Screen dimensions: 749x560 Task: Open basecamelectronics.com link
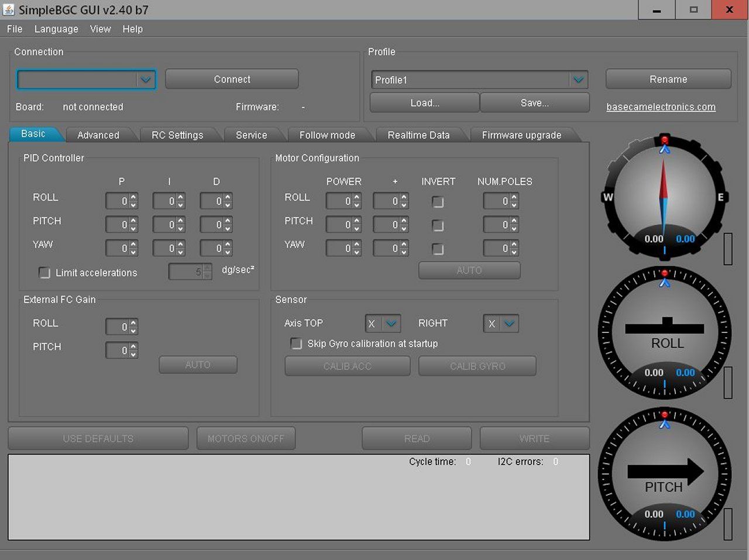[x=661, y=107]
